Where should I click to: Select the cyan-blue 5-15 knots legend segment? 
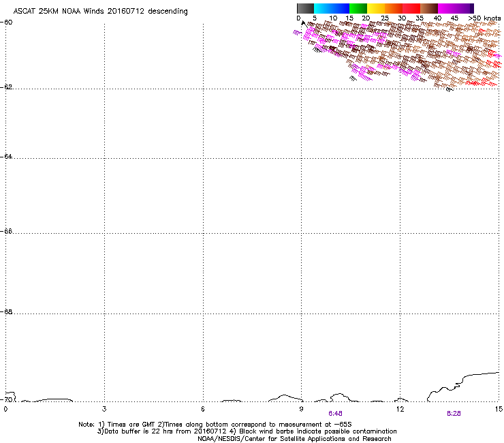pos(332,8)
